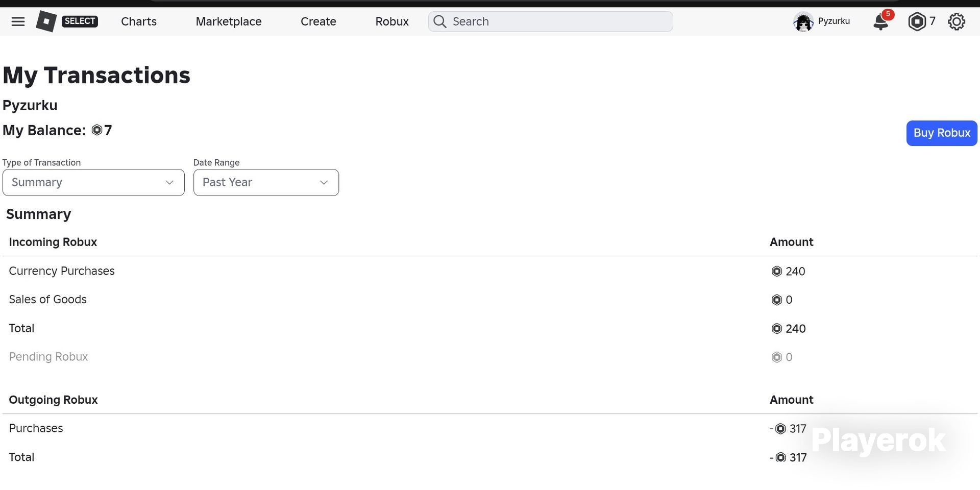Click the Purchases row label
Viewport: 980px width, 490px height.
pos(36,428)
